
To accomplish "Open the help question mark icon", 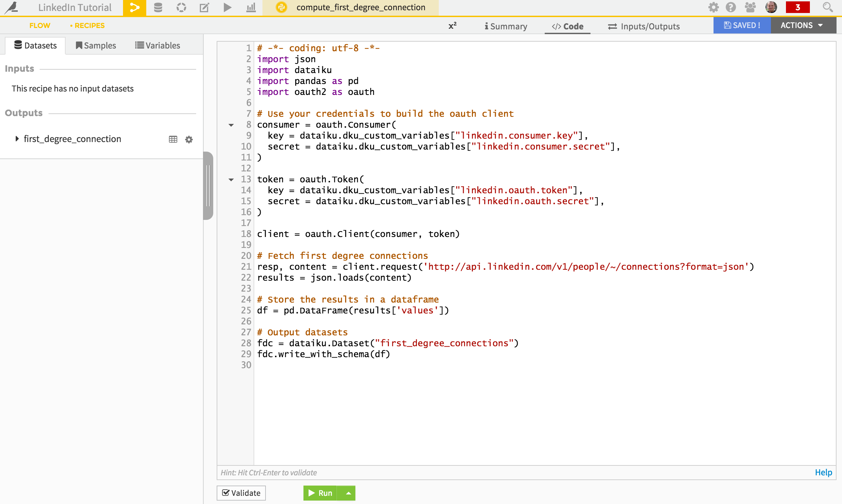I will point(731,7).
